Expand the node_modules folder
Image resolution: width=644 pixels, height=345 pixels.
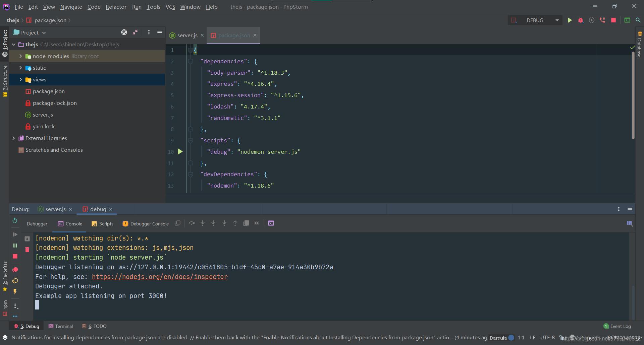tap(20, 56)
